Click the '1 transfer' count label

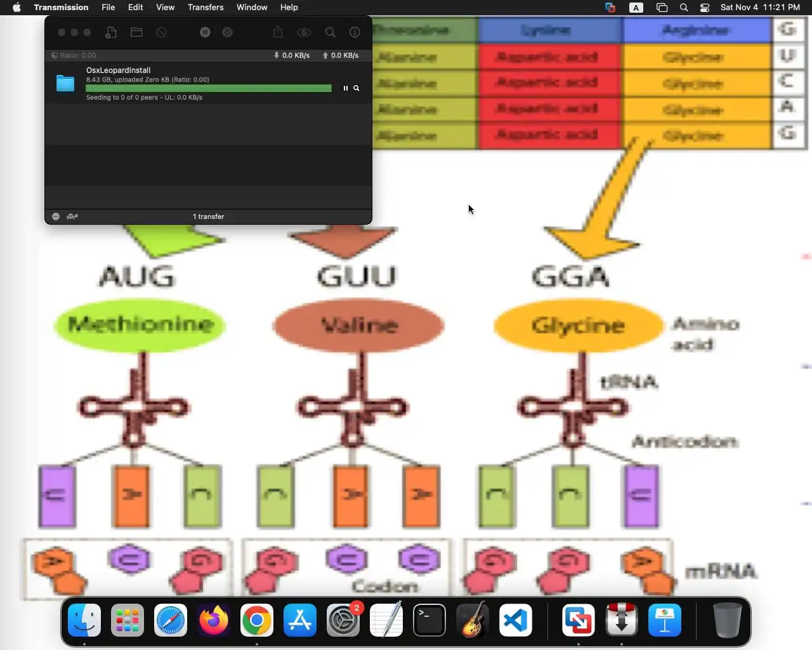tap(209, 216)
